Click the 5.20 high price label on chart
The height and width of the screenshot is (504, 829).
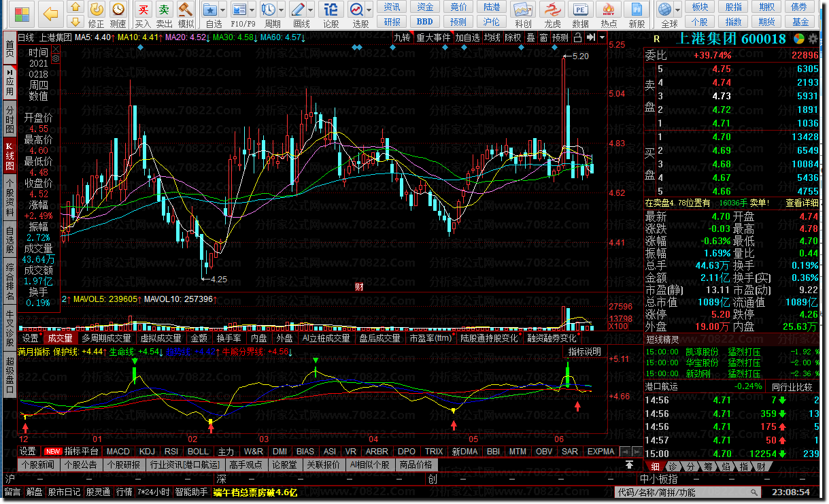tap(581, 56)
